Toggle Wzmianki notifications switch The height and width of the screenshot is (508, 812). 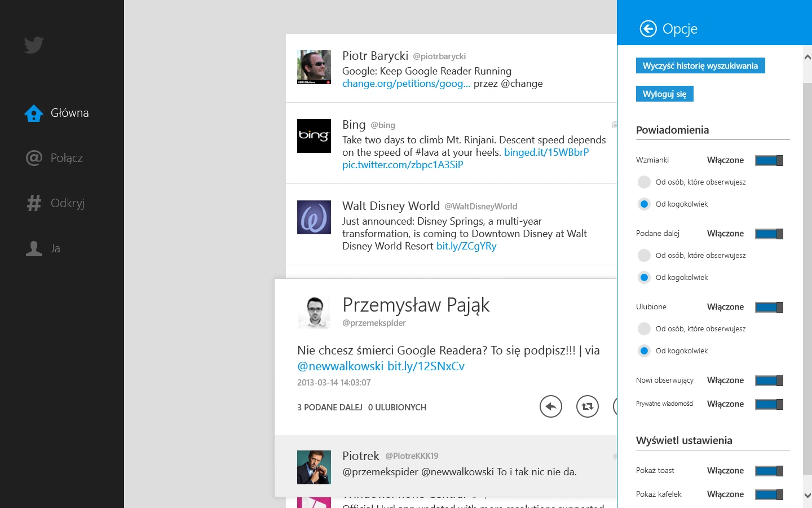click(769, 160)
